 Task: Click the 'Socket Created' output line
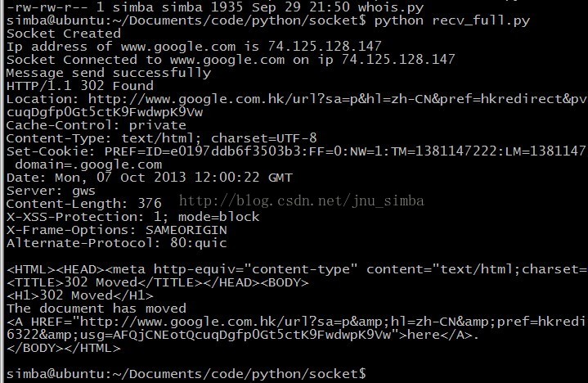pos(64,34)
